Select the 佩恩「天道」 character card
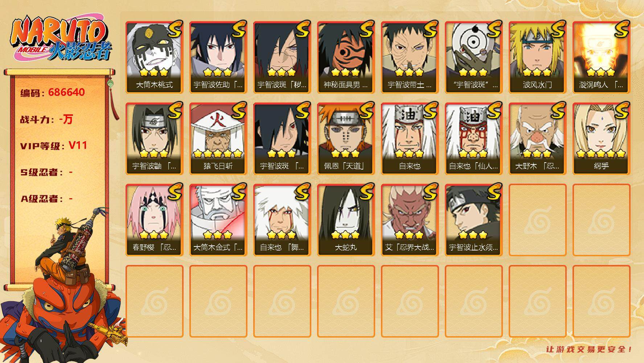644x363 pixels. click(x=346, y=139)
